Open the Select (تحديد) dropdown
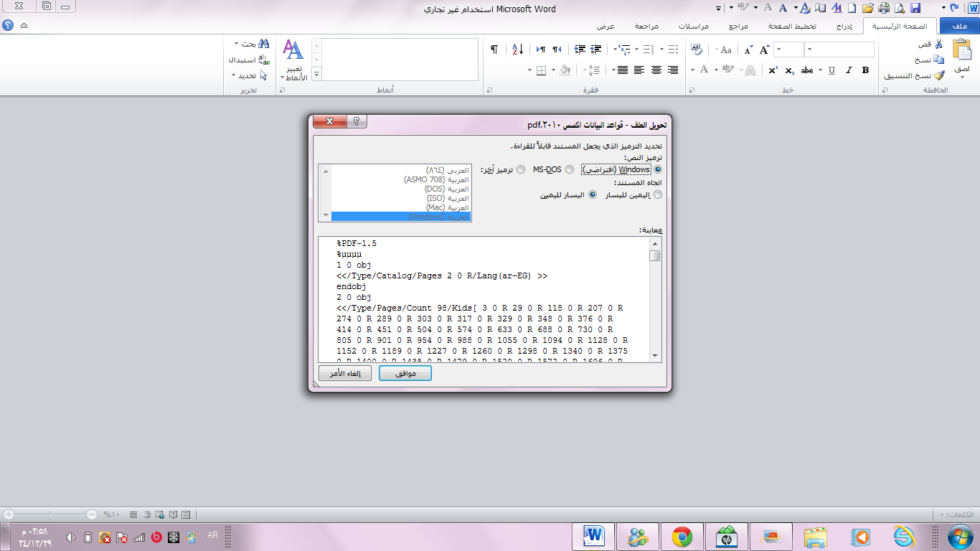Viewport: 980px width, 551px height. point(234,75)
